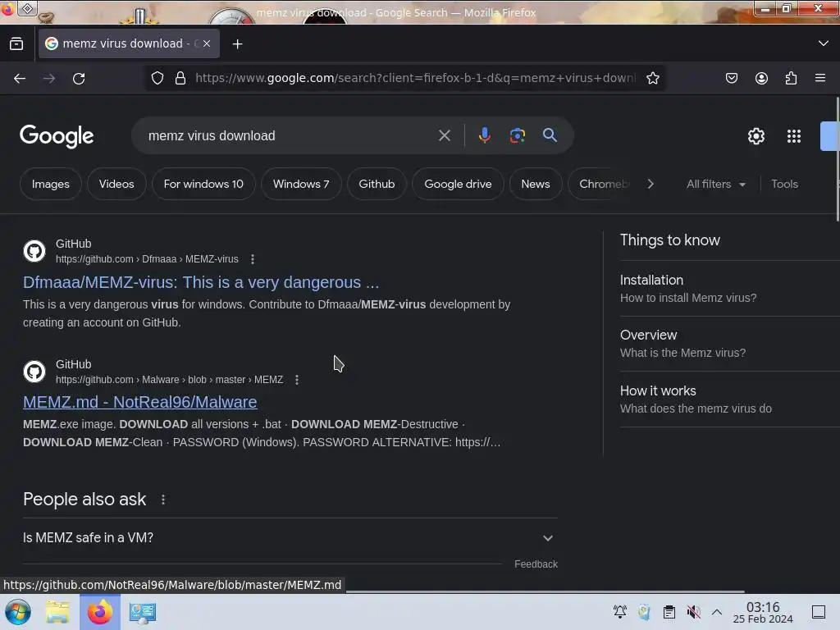Start voice search with microphone
This screenshot has height=630, width=840.
(484, 135)
